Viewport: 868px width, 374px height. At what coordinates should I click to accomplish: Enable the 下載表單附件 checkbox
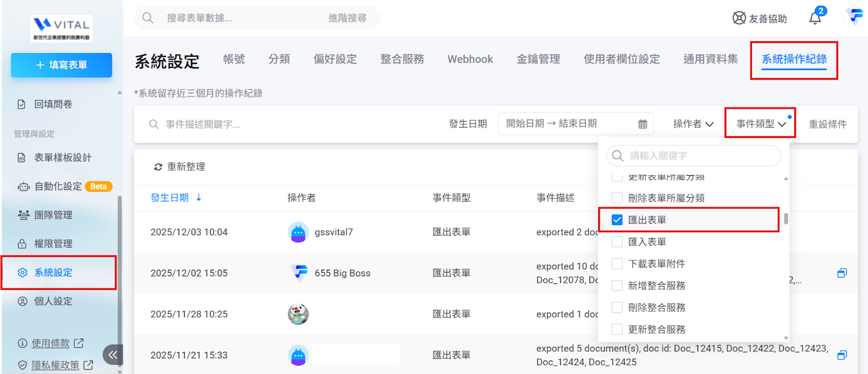pos(617,264)
